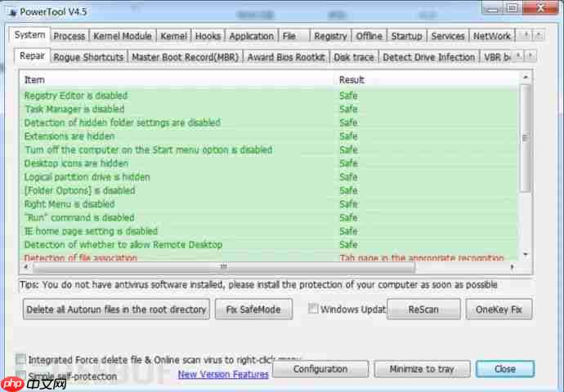Open the Registry tab
Image resolution: width=564 pixels, height=392 pixels.
tap(330, 36)
